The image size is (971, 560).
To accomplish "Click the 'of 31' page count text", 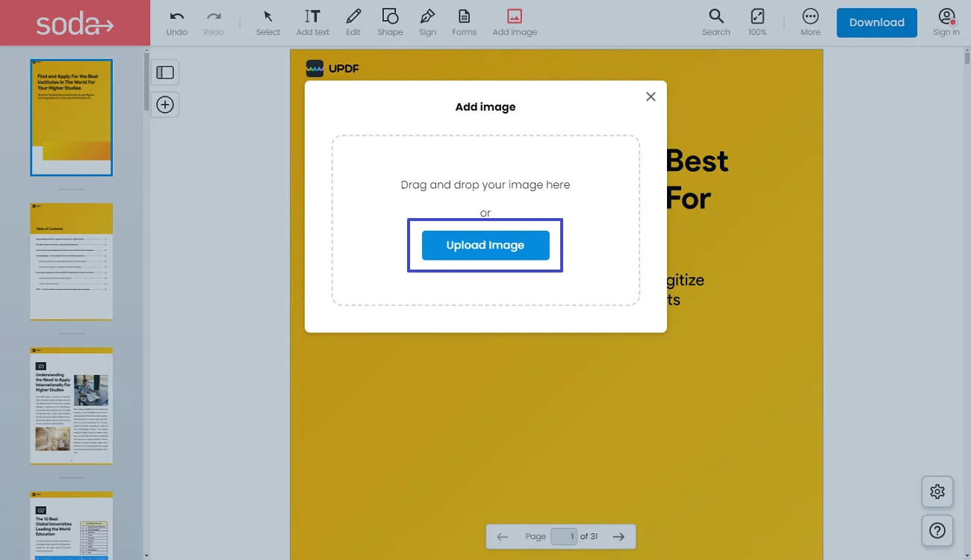I will [x=589, y=536].
